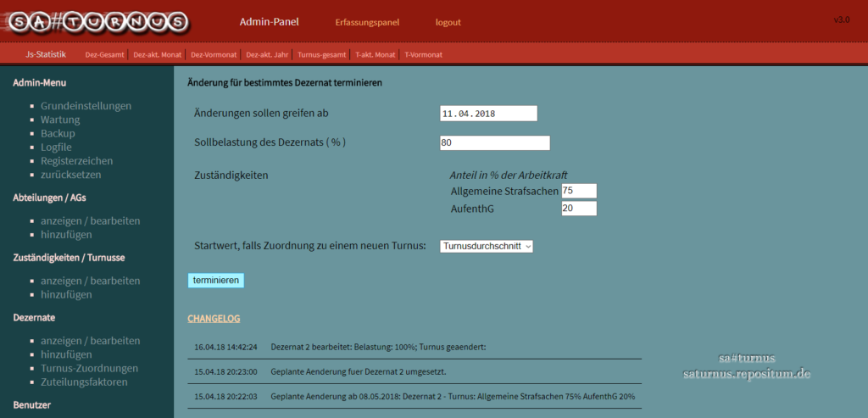Select Backup in the Admin-Menu
Image resolution: width=868 pixels, height=418 pixels.
point(58,133)
